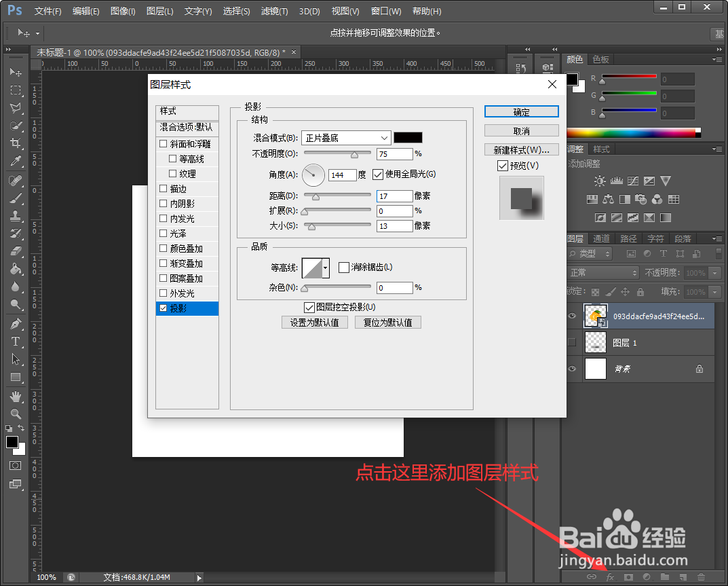The image size is (728, 586).
Task: Uncheck 图层挖空投影 option
Action: tap(310, 307)
